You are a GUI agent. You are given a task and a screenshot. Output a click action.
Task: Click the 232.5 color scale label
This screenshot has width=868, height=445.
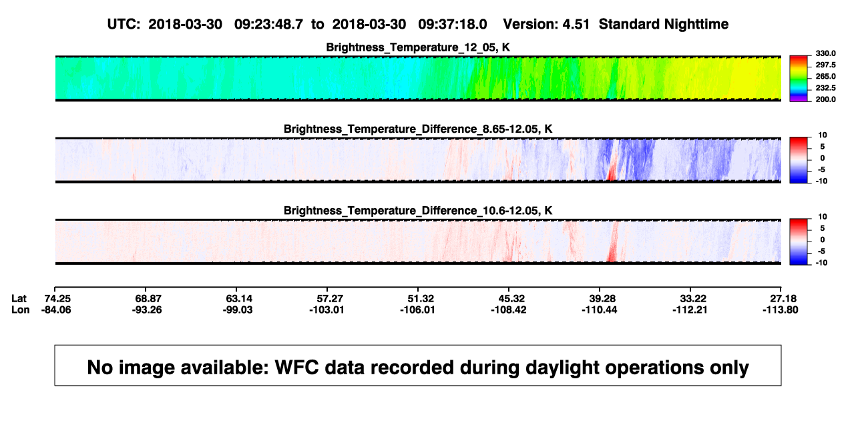pos(825,88)
